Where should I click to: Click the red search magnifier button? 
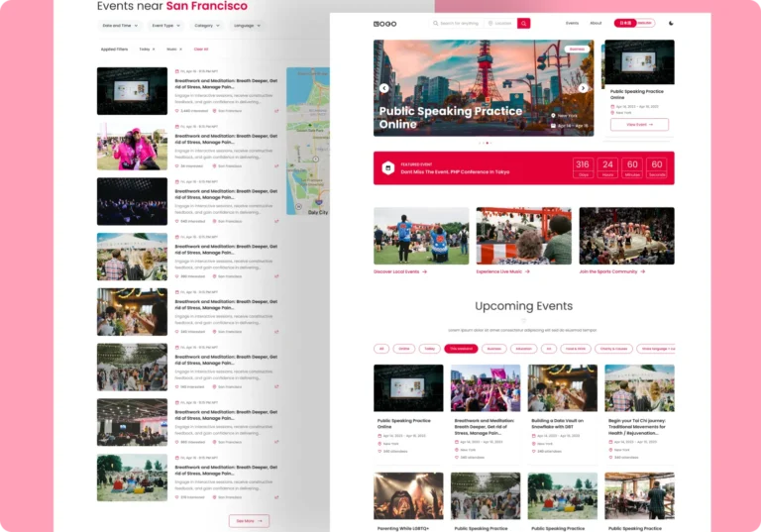(x=523, y=23)
